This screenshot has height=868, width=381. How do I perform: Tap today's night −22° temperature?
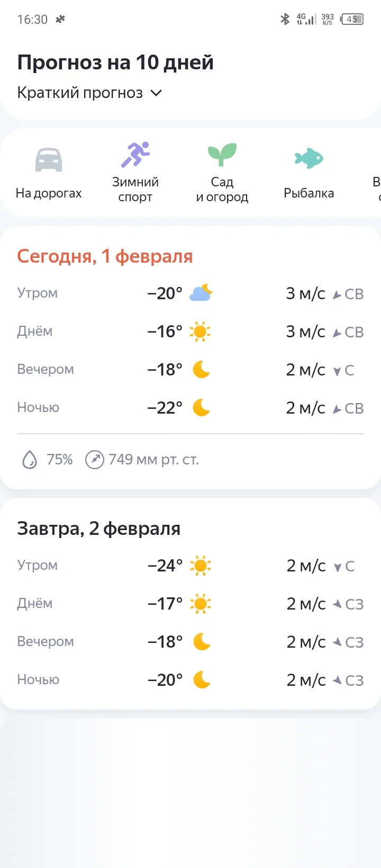click(165, 408)
